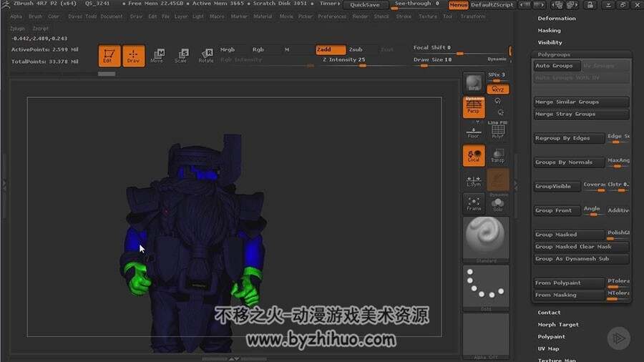Select the XYZ rotation icon
Screen dimensions: 644x362
coord(498,89)
